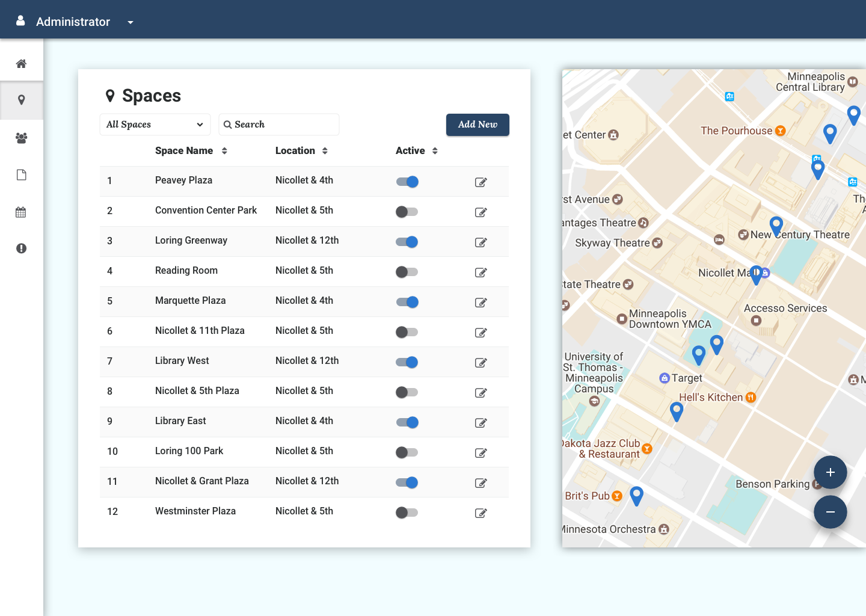
Task: Zoom in the map with plus button
Action: pyautogui.click(x=831, y=472)
